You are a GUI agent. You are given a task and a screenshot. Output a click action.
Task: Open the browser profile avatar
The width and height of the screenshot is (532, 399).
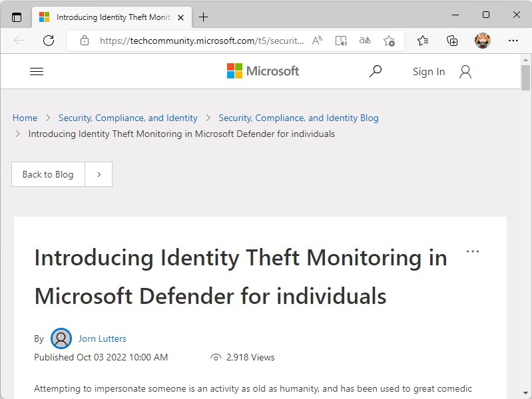coord(483,41)
